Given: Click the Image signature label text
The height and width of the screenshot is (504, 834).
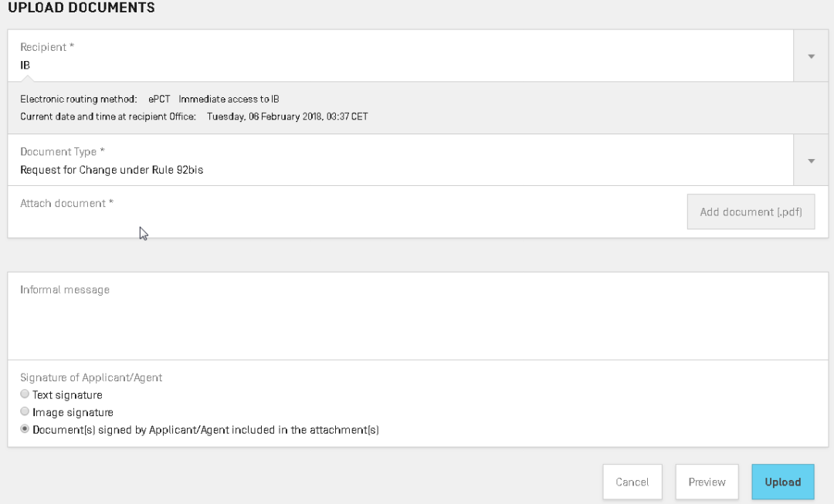Looking at the screenshot, I should (x=73, y=413).
